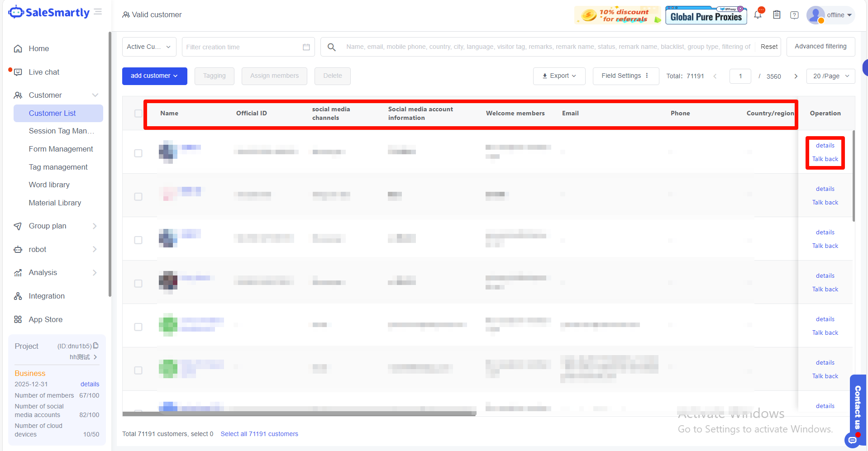
Task: Open the Active Customer dropdown
Action: 149,47
